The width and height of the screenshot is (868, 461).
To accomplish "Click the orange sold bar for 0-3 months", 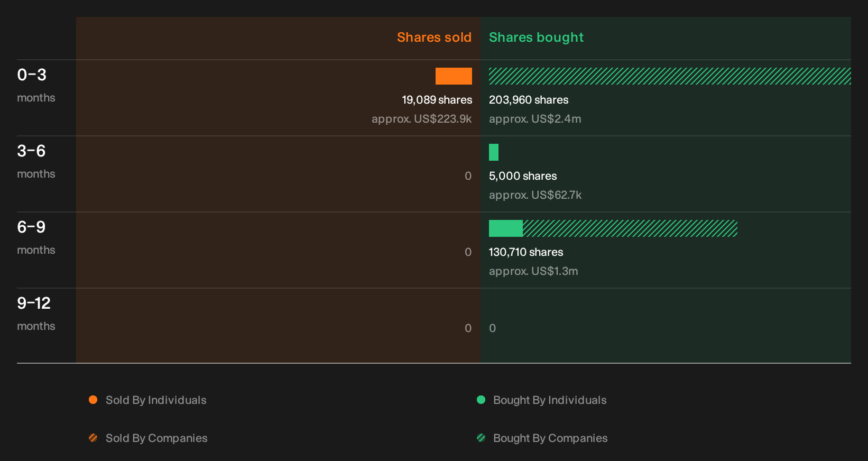I will [454, 76].
